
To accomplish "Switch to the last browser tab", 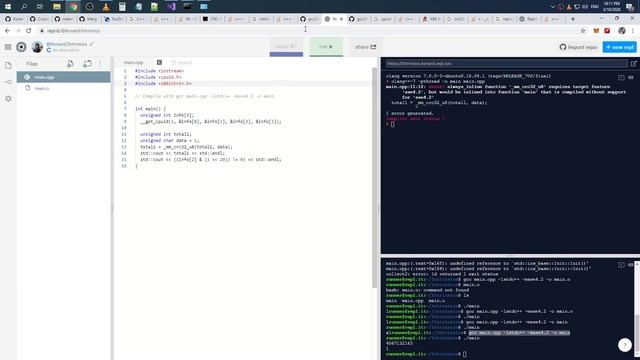I will (x=553, y=19).
